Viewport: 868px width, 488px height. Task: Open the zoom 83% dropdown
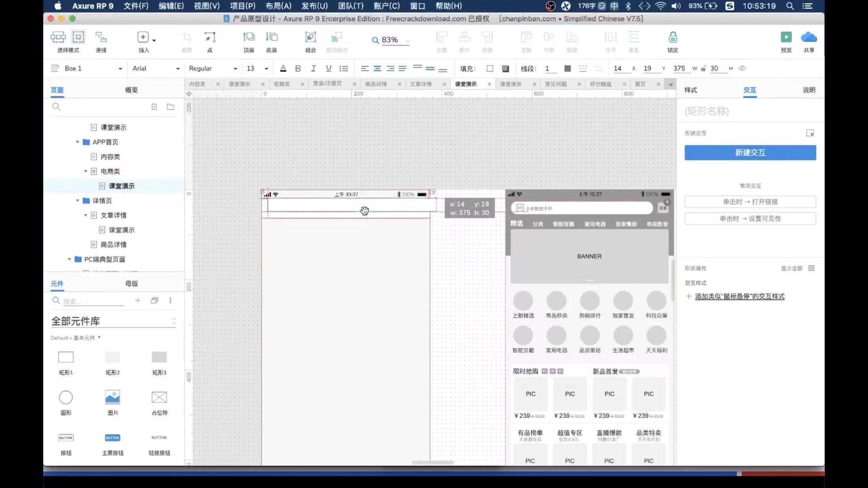pyautogui.click(x=408, y=40)
